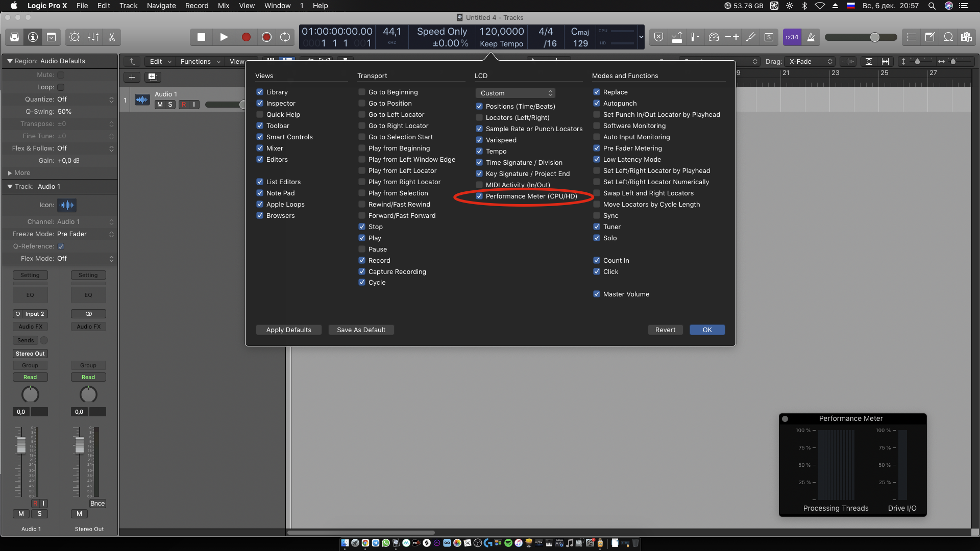The width and height of the screenshot is (980, 551).
Task: Open Scissors editors icon in control bar
Action: tap(111, 37)
